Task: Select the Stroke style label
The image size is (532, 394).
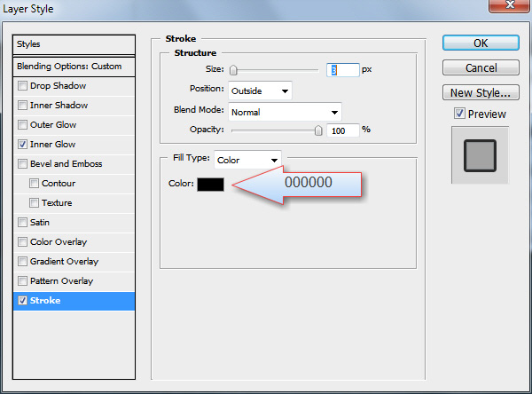Action: click(x=45, y=301)
